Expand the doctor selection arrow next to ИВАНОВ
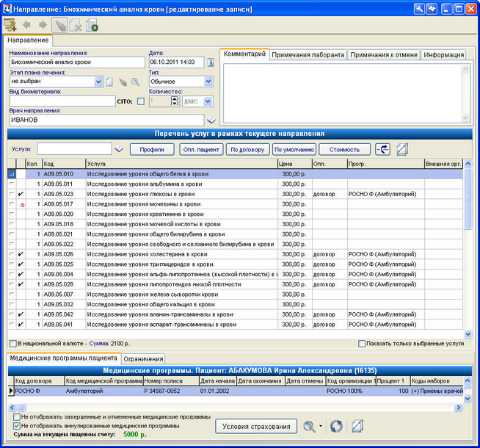Viewport: 480px width, 448px height. point(211,120)
